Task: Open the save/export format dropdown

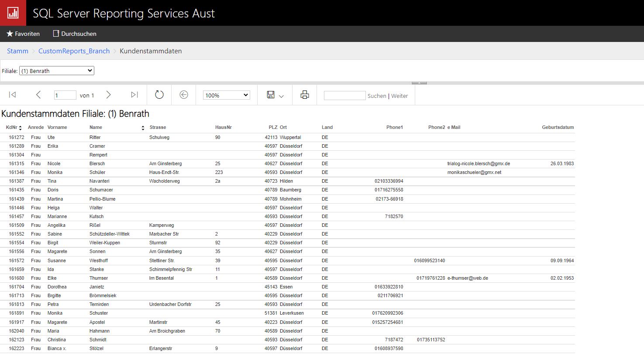Action: click(276, 95)
